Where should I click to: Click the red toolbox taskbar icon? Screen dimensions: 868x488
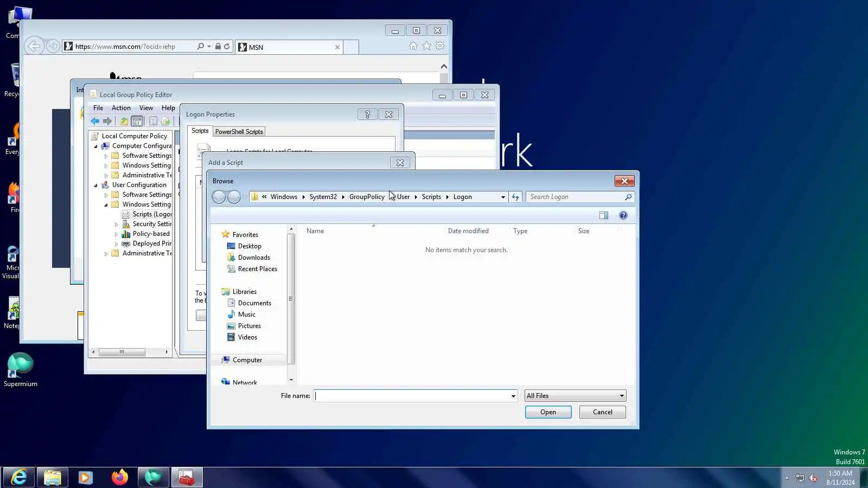[x=187, y=477]
